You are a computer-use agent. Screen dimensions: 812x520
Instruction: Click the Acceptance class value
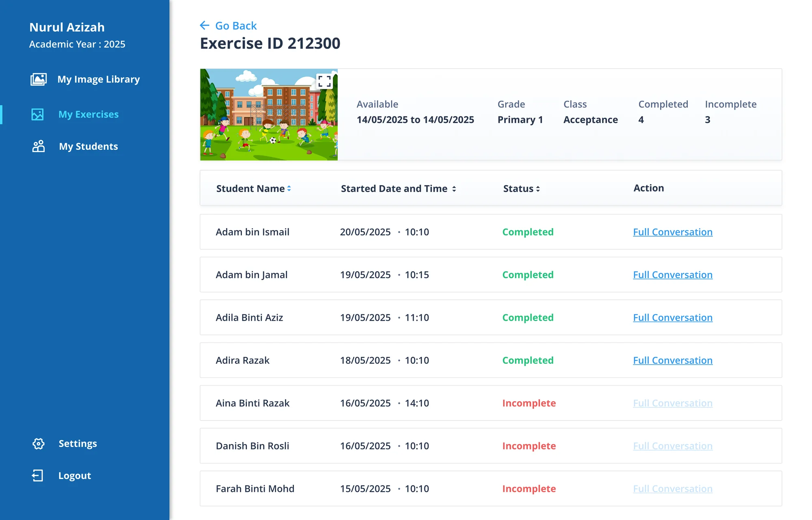coord(590,120)
